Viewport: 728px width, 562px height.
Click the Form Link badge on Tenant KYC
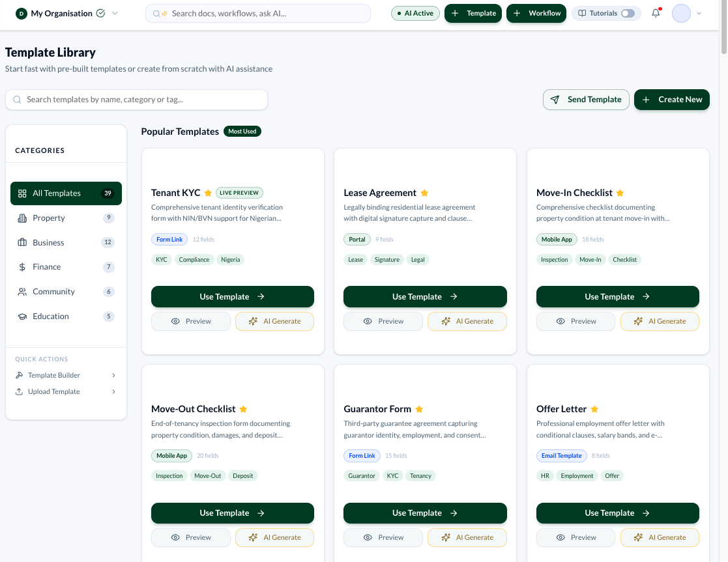[x=169, y=240]
